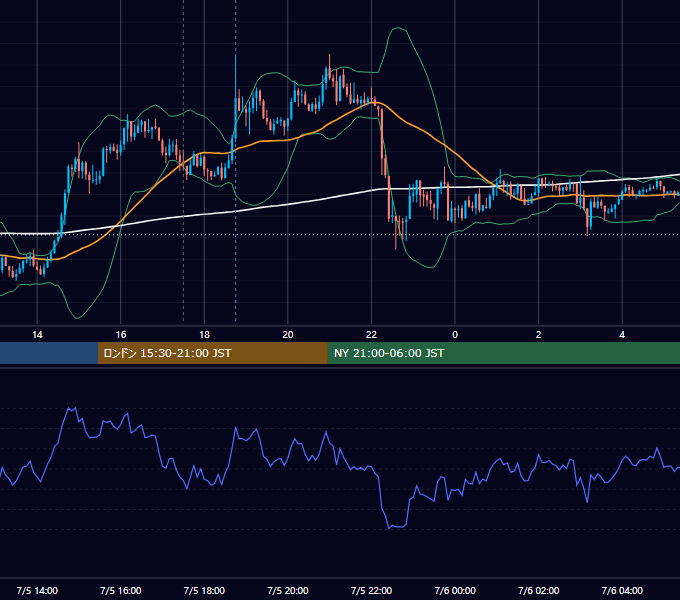
Task: Click the 7/5 16:00 date label
Action: pos(121,590)
